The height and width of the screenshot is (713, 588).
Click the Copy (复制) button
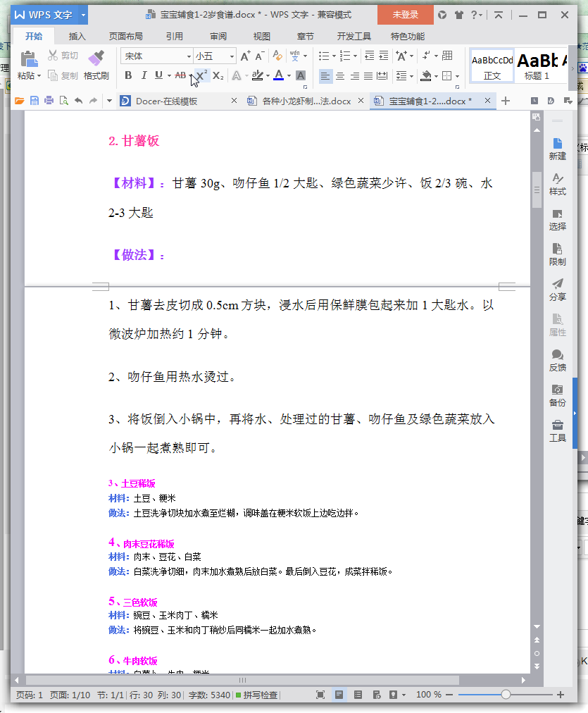click(x=63, y=75)
